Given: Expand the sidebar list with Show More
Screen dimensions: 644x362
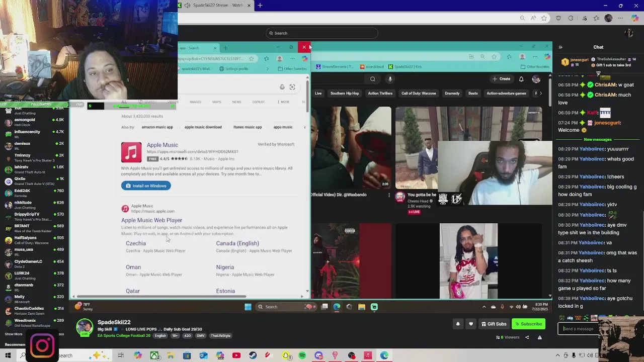Looking at the screenshot, I should (14, 334).
